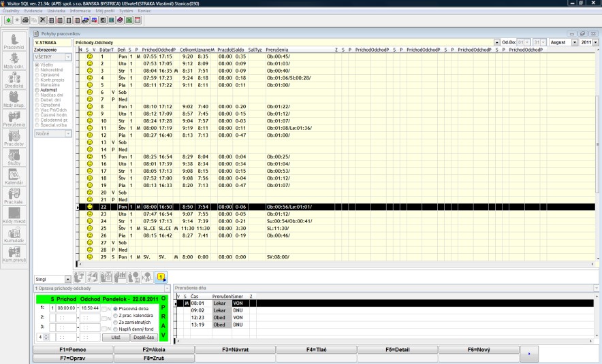Screen dimensions: 602x364
Task: Open the Singl dropdown
Action: click(67, 279)
